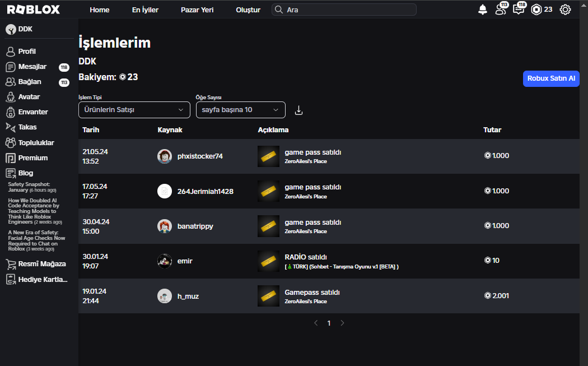Click banatrippy's avatar
The width and height of the screenshot is (588, 366).
point(165,226)
